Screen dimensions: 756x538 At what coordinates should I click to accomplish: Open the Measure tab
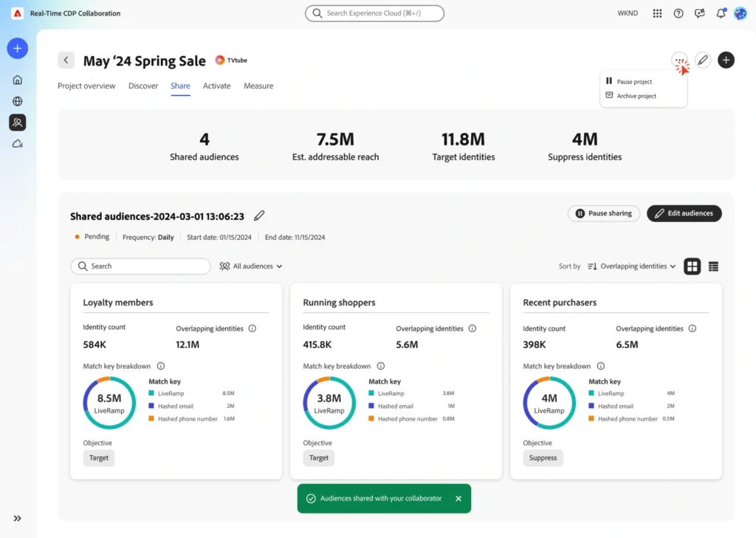[x=258, y=86]
